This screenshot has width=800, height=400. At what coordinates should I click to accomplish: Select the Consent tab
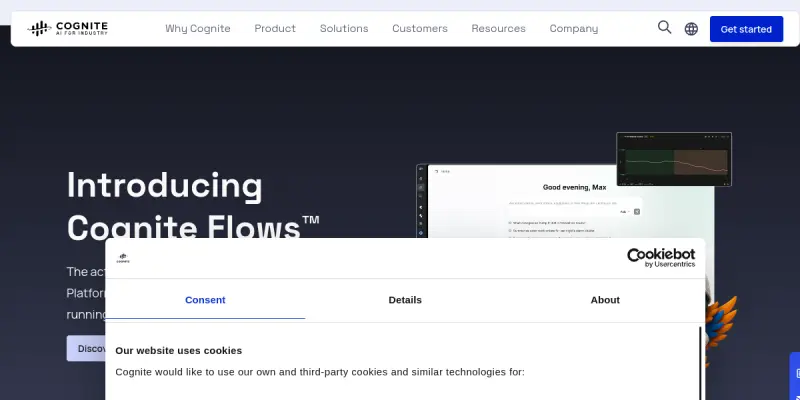[205, 300]
